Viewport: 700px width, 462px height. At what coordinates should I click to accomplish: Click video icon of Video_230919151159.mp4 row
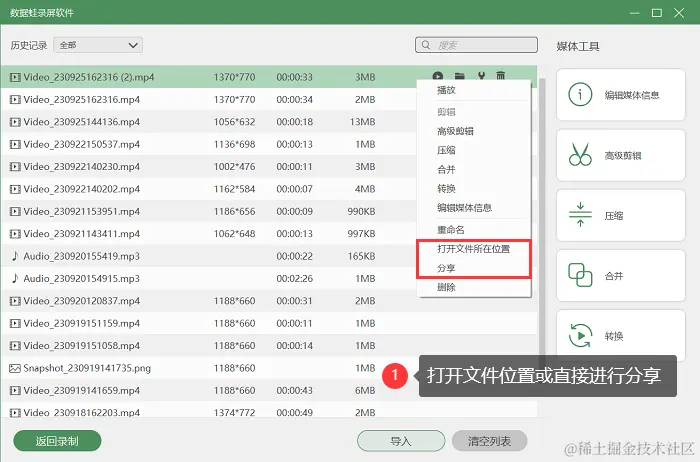(15, 323)
